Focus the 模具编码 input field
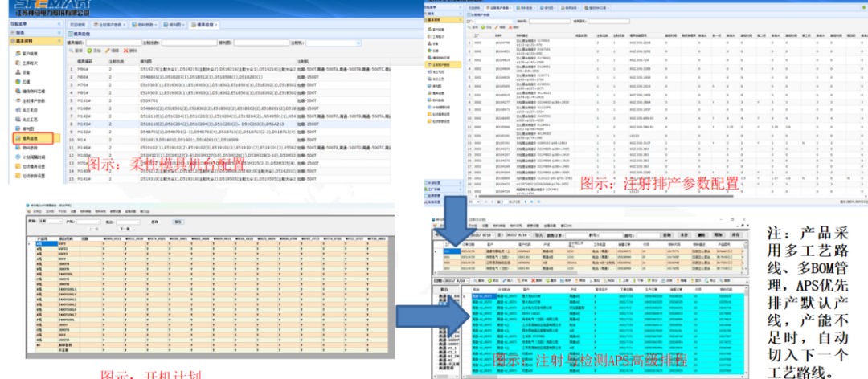 [114, 42]
